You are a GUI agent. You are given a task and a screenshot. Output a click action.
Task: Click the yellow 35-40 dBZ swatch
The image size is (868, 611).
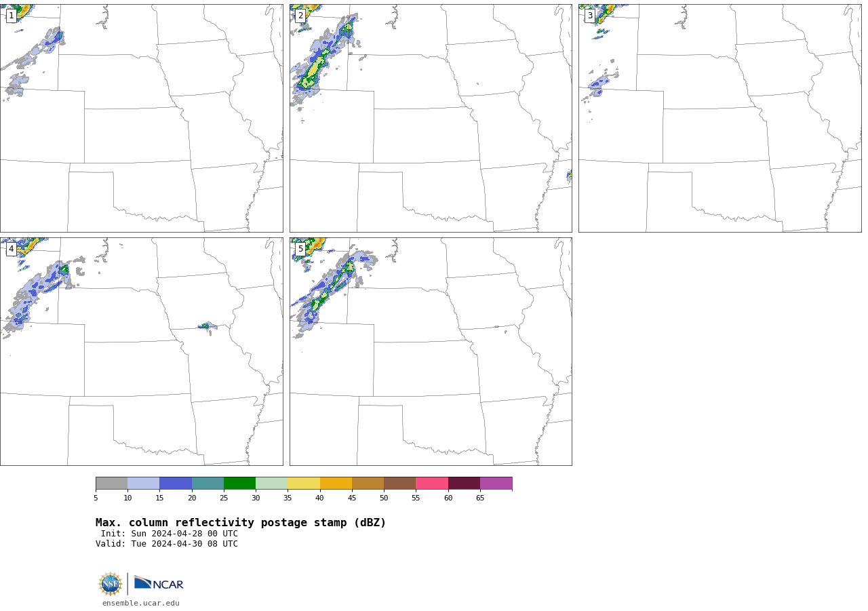pyautogui.click(x=304, y=484)
